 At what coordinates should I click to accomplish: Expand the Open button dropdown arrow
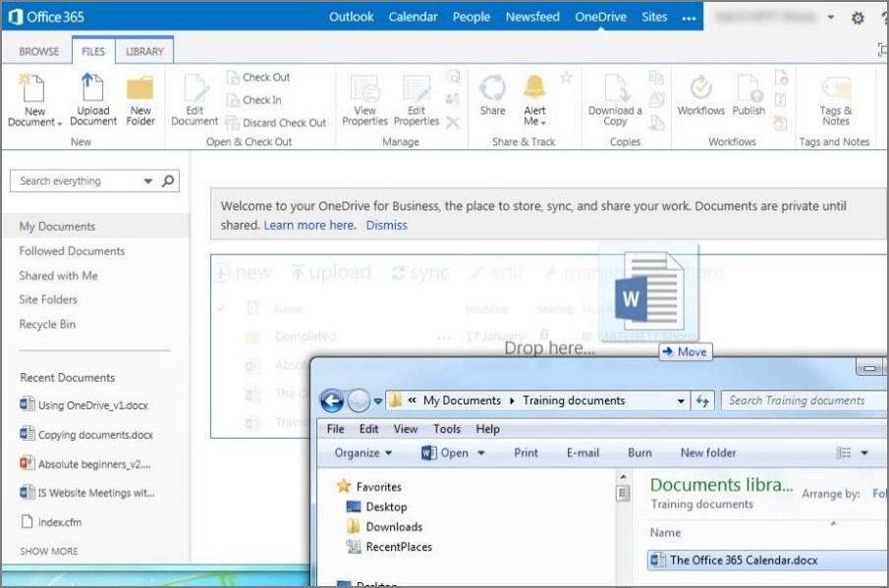click(480, 453)
